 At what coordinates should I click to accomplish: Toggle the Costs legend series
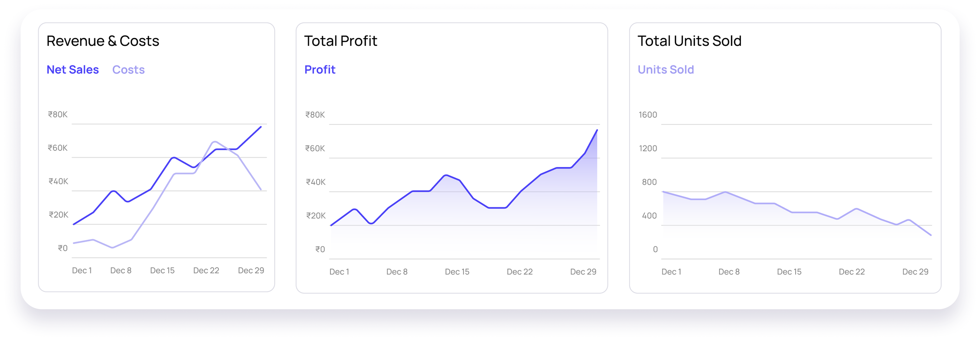(x=128, y=70)
